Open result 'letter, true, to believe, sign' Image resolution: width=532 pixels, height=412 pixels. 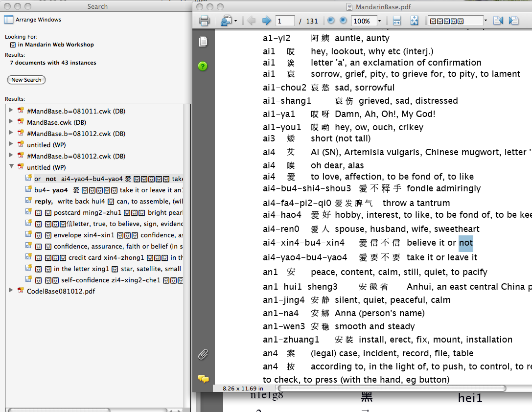pyautogui.click(x=109, y=224)
